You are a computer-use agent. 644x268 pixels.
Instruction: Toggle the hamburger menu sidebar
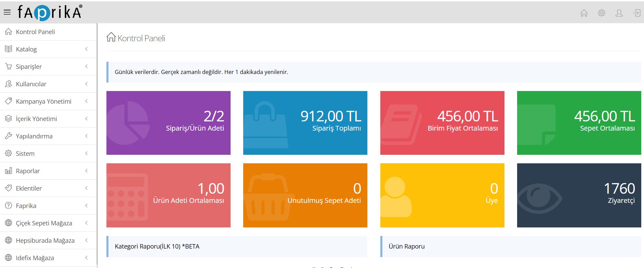click(x=7, y=13)
